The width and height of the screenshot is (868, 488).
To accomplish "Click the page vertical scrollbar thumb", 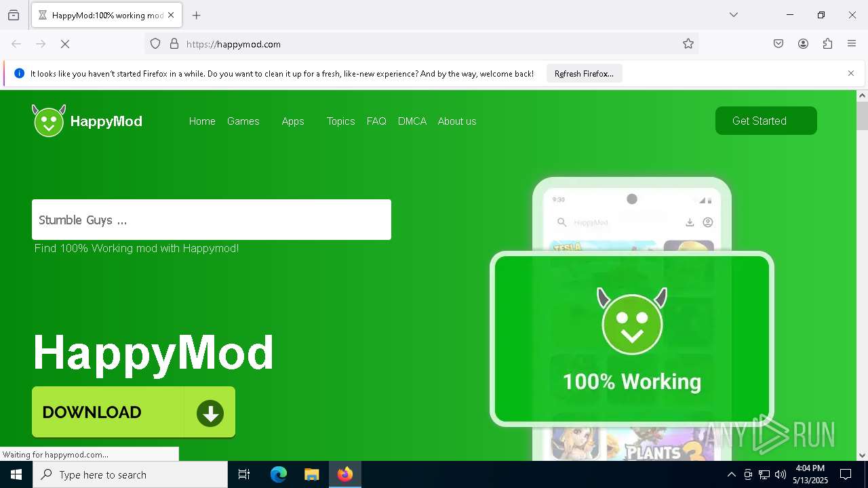I will tap(862, 116).
